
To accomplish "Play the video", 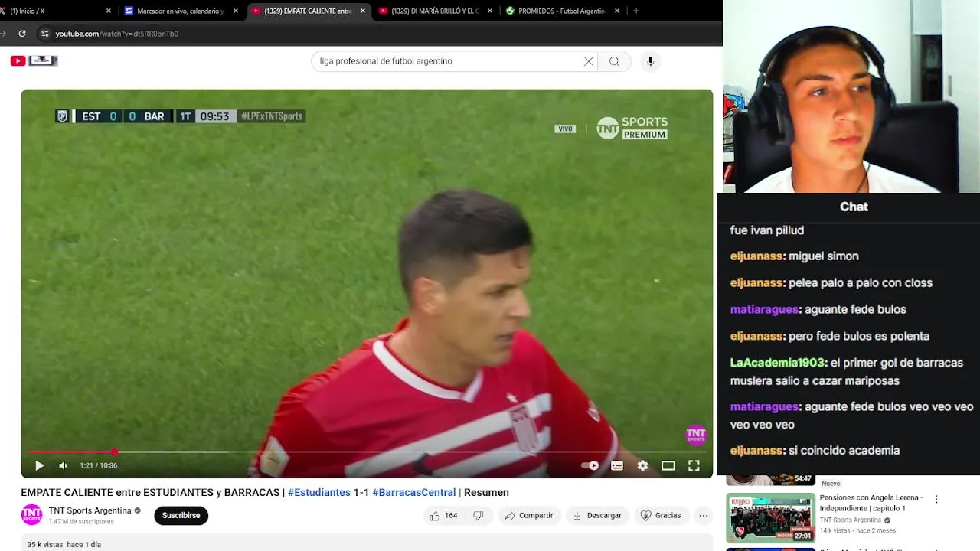I will point(39,465).
